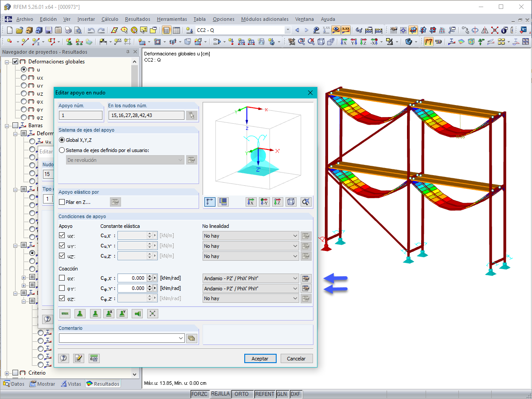This screenshot has height=399, width=532.
Task: Open the nonlinearity dropdown for uX'
Action: pos(251,236)
